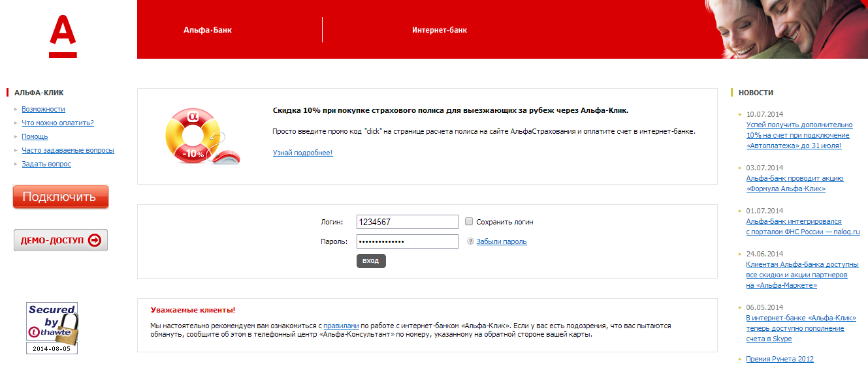The height and width of the screenshot is (368, 868).
Task: Focus the Логин input field
Action: pyautogui.click(x=408, y=222)
